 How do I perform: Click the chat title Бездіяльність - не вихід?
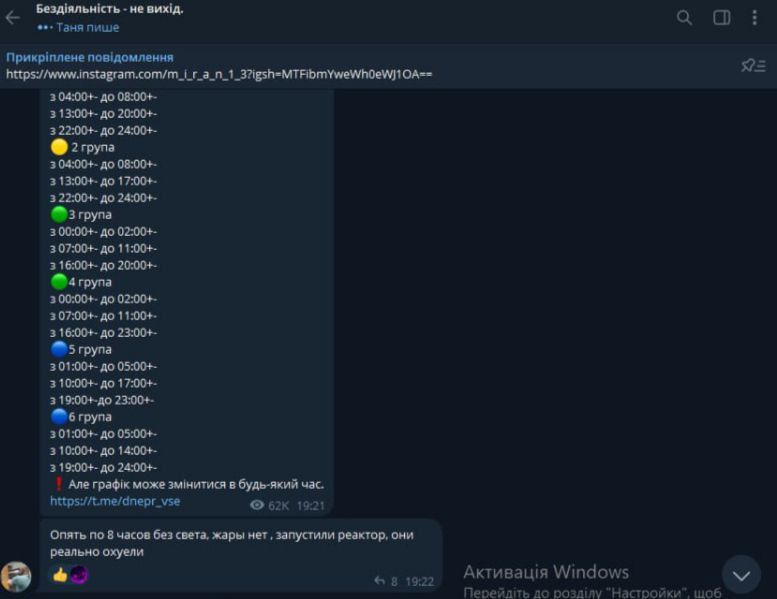click(x=110, y=9)
